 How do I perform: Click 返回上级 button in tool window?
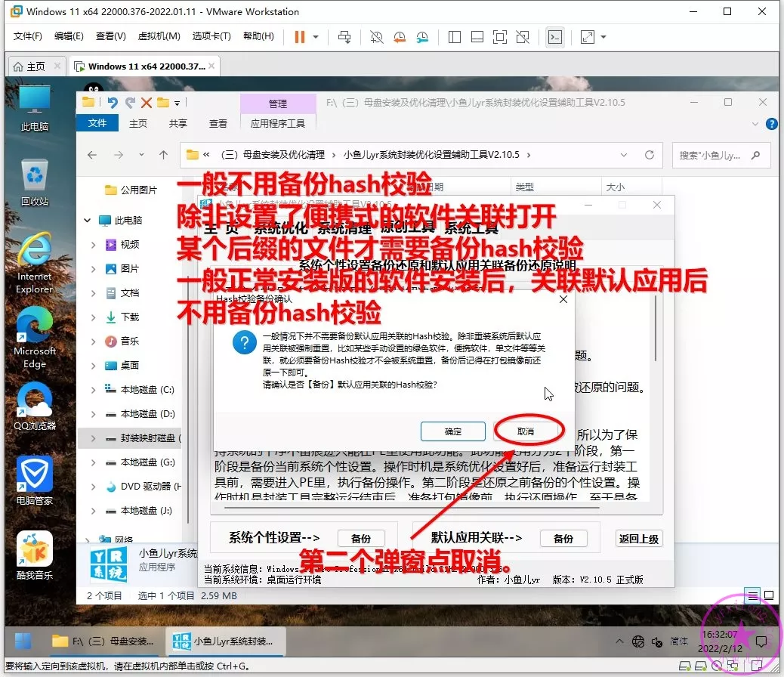tap(638, 539)
